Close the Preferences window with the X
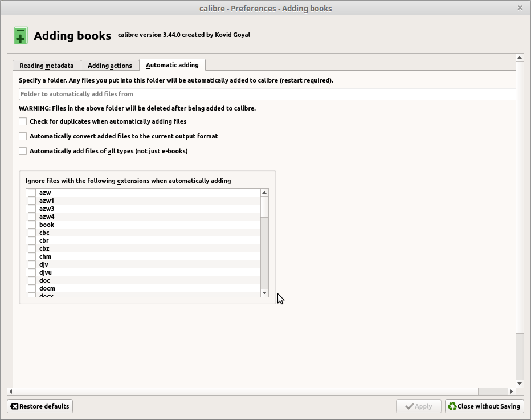The height and width of the screenshot is (420, 531). [x=520, y=8]
